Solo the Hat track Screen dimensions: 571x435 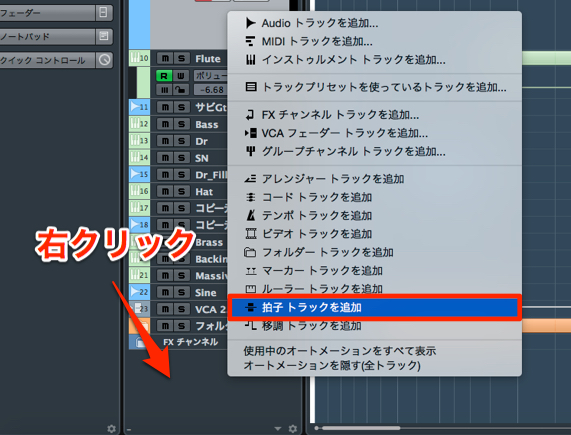coord(181,191)
